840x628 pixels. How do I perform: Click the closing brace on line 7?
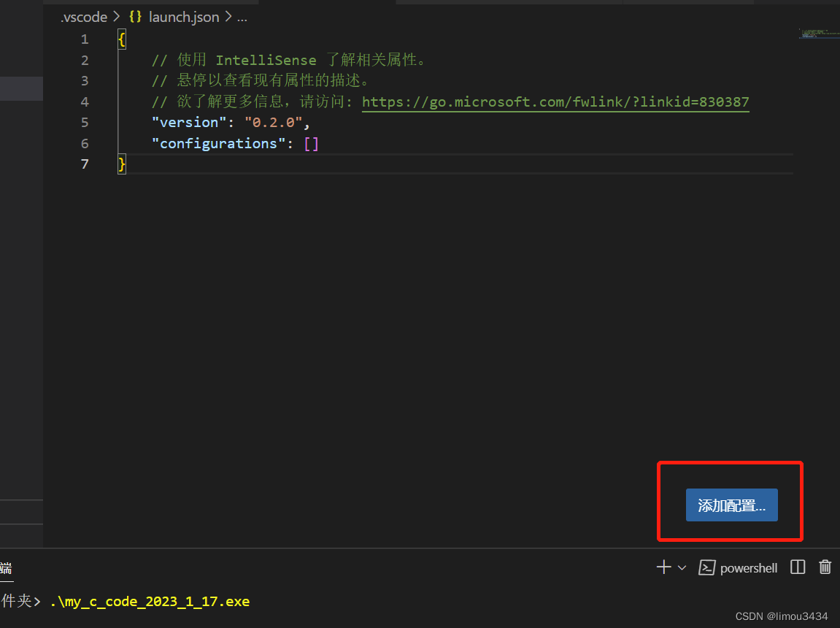coord(121,164)
